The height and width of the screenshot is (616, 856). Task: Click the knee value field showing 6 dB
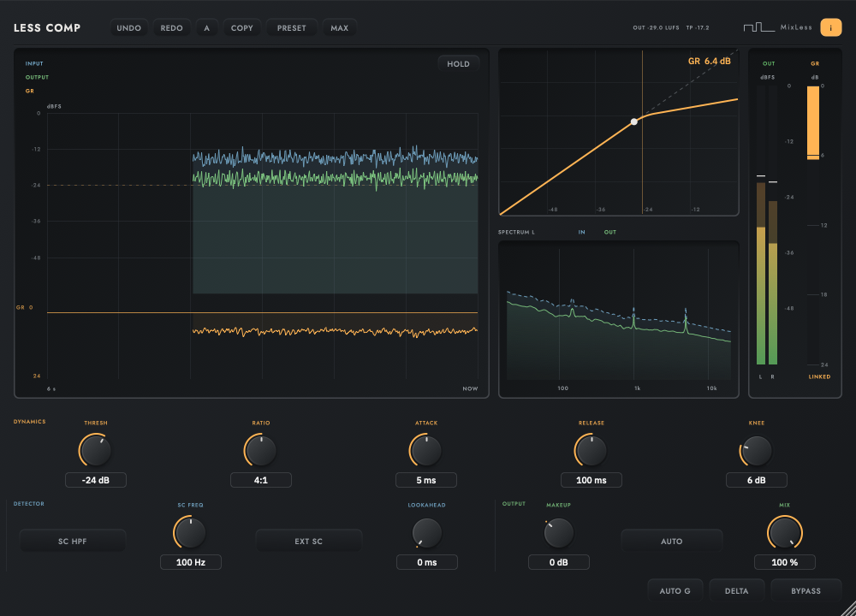[757, 480]
